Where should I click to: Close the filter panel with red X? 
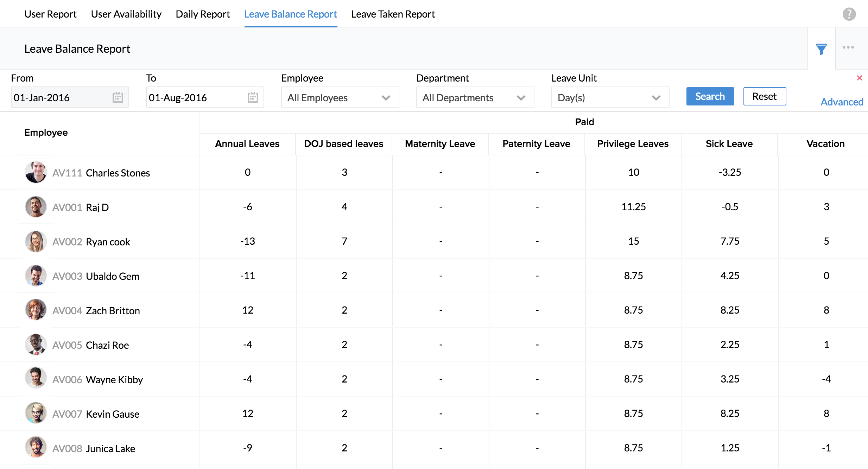point(859,78)
